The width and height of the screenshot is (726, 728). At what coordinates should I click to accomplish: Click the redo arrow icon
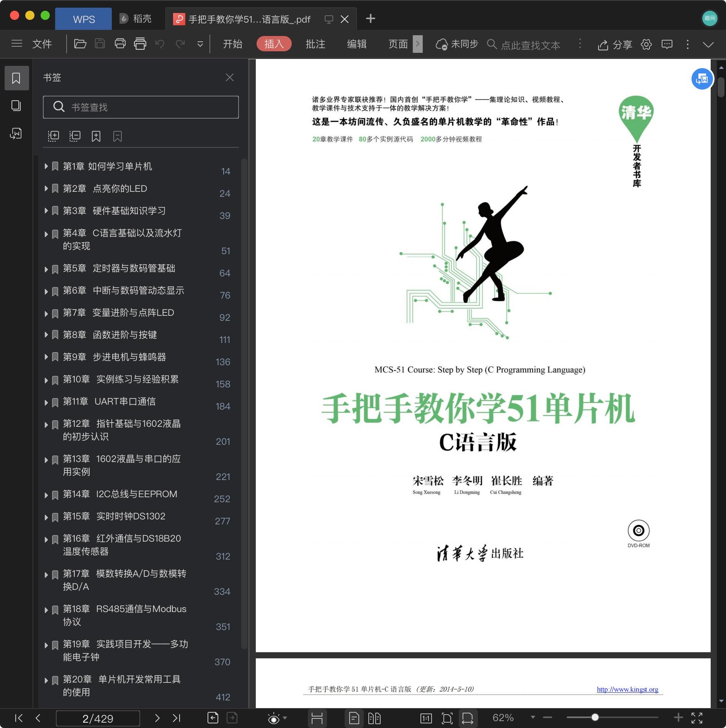click(180, 44)
